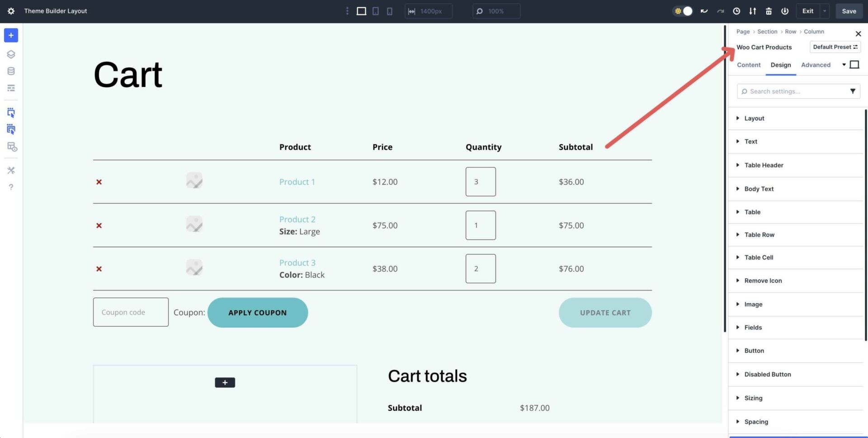The image size is (868, 438).
Task: Switch to phone preview mode
Action: pyautogui.click(x=389, y=11)
